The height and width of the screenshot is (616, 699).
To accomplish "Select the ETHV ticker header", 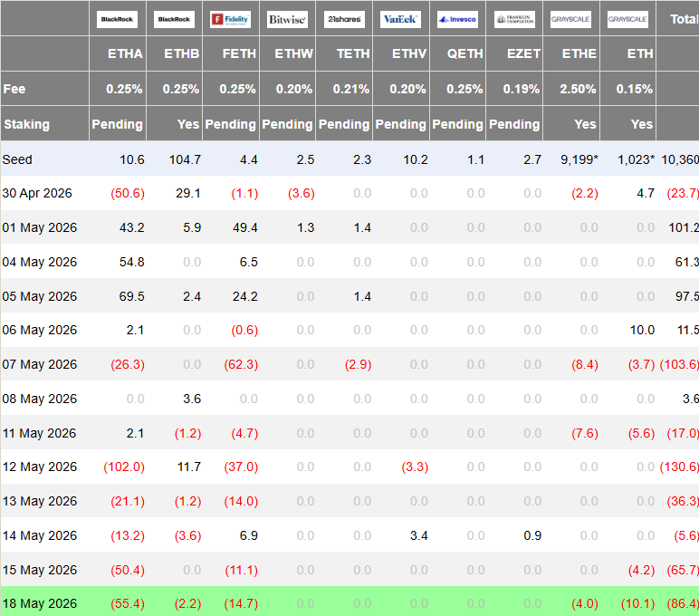I will 409,53.
